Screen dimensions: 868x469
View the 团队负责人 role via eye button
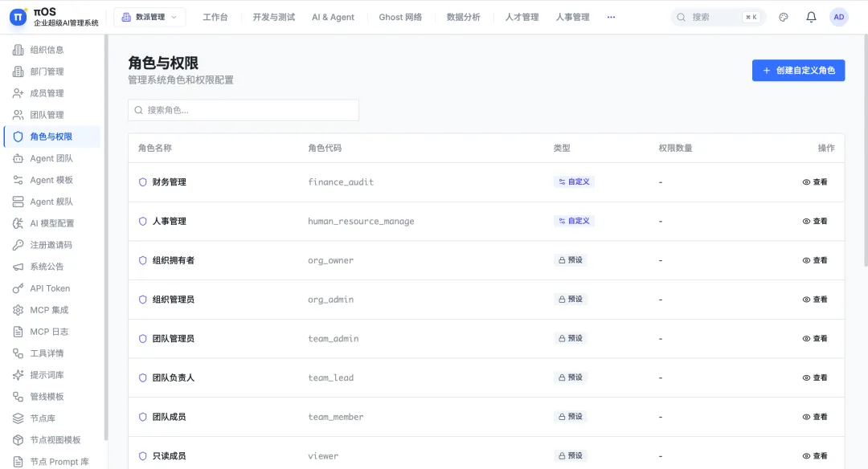tap(815, 377)
